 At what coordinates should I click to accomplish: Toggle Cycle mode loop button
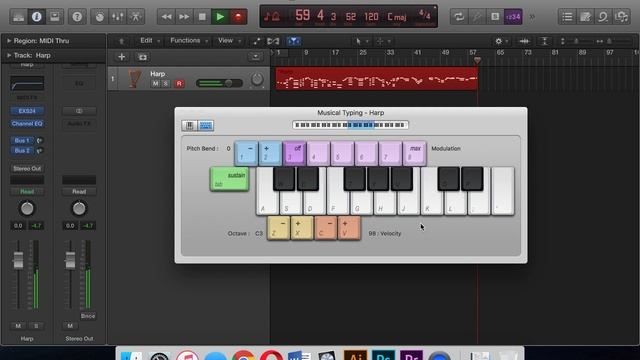tap(459, 17)
